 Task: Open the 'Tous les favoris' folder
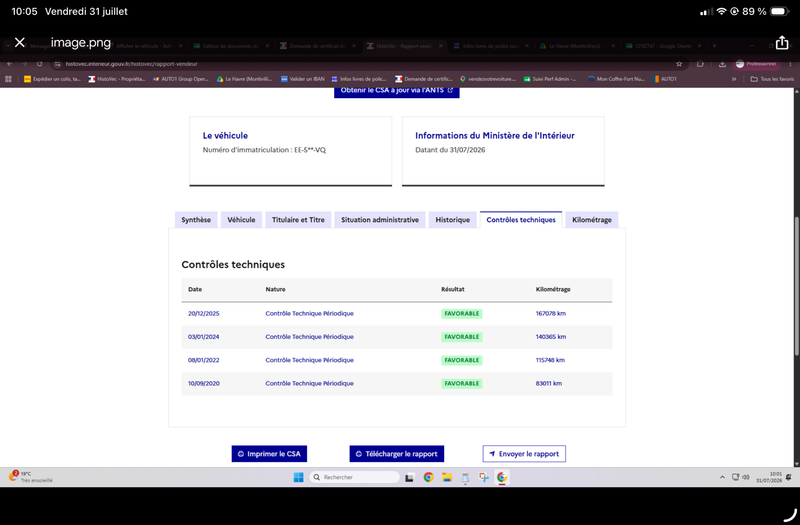(x=772, y=79)
